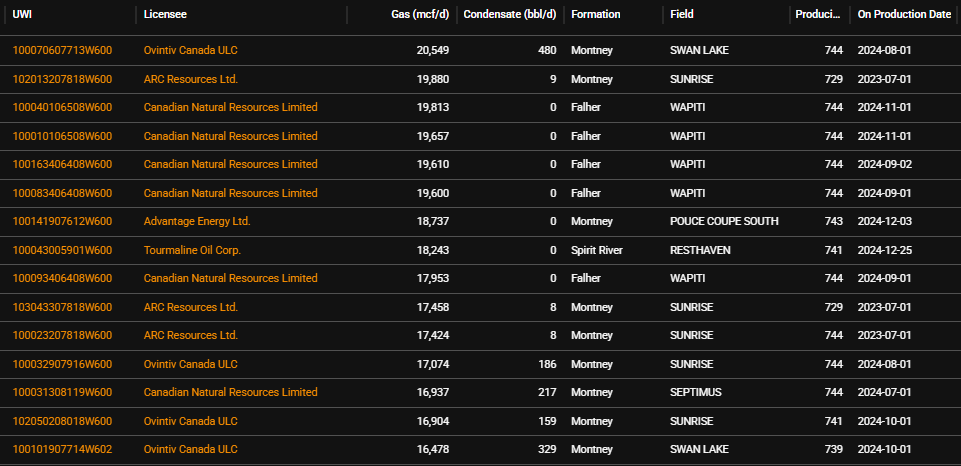
Task: Open well link 100141907612W600
Action: click(x=62, y=221)
